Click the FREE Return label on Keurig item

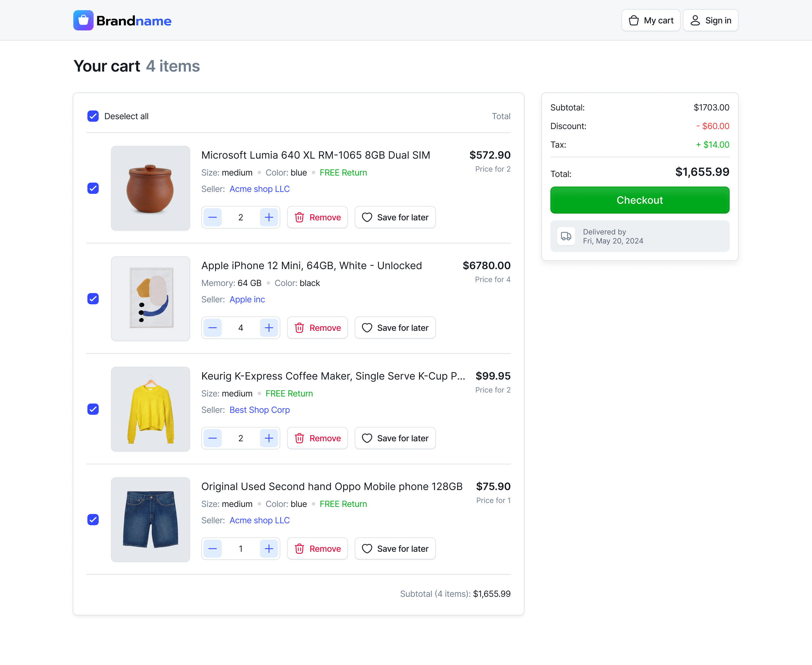289,393
